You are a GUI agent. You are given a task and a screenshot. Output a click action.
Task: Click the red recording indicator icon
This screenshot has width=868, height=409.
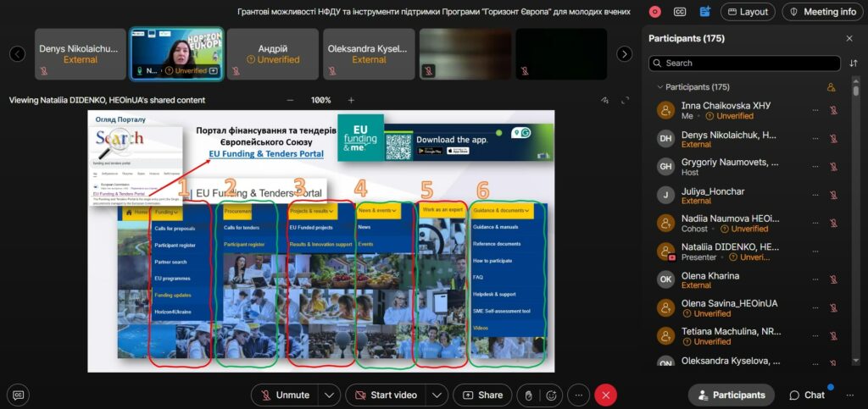[654, 12]
